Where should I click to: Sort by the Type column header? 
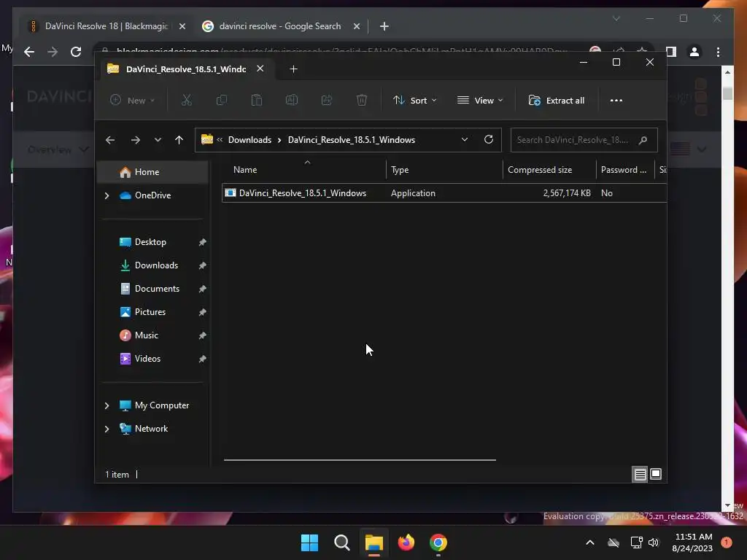pos(444,169)
